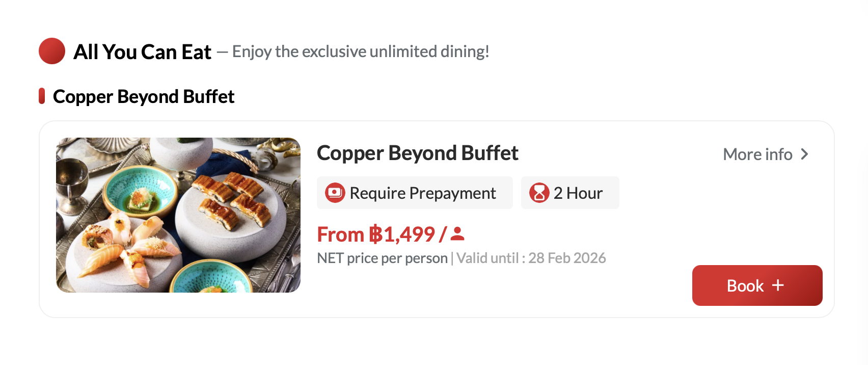Click the prepayment card icon
The height and width of the screenshot is (365, 868).
335,193
